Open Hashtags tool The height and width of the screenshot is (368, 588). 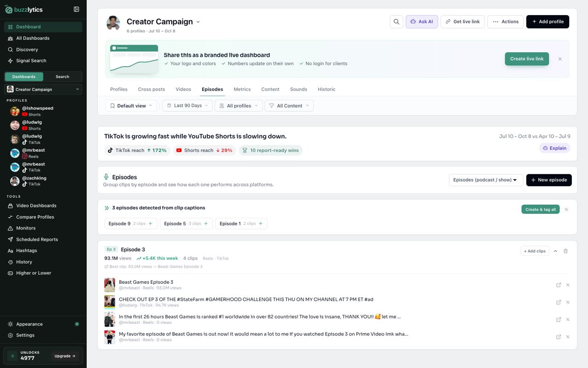(x=43, y=251)
